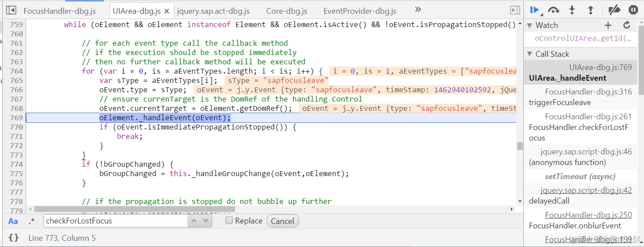Close the UIArea-dbg.js tab
Viewport: 644px width, 247px height.
point(166,11)
